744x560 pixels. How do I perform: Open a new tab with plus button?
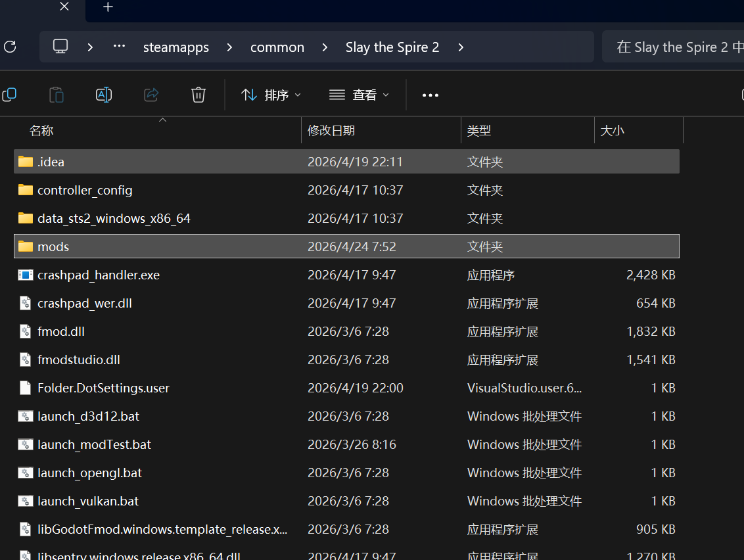point(108,7)
